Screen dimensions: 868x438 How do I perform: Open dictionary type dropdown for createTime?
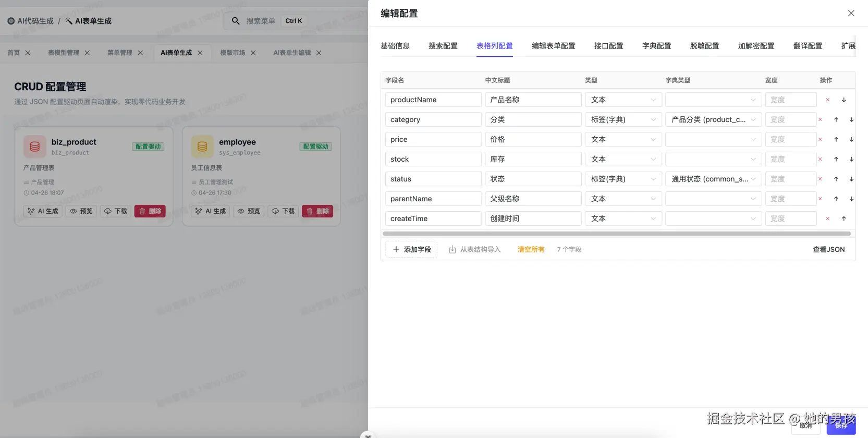pyautogui.click(x=713, y=218)
